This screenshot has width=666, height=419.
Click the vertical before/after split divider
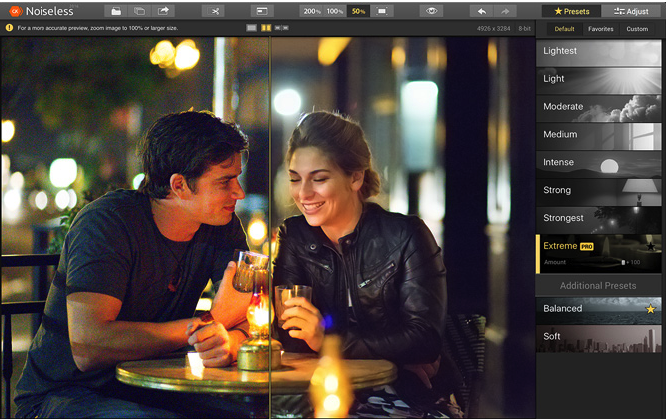(x=270, y=227)
